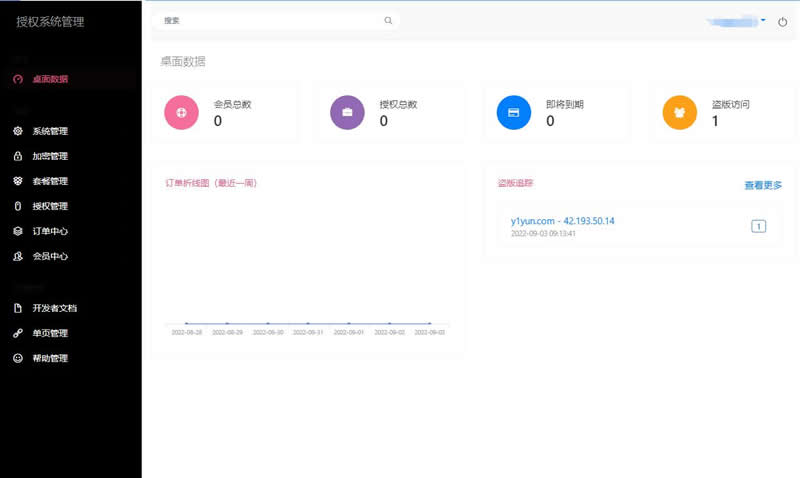This screenshot has width=800, height=478.
Task: Go to 授权管理 in sidebar
Action: tap(50, 206)
